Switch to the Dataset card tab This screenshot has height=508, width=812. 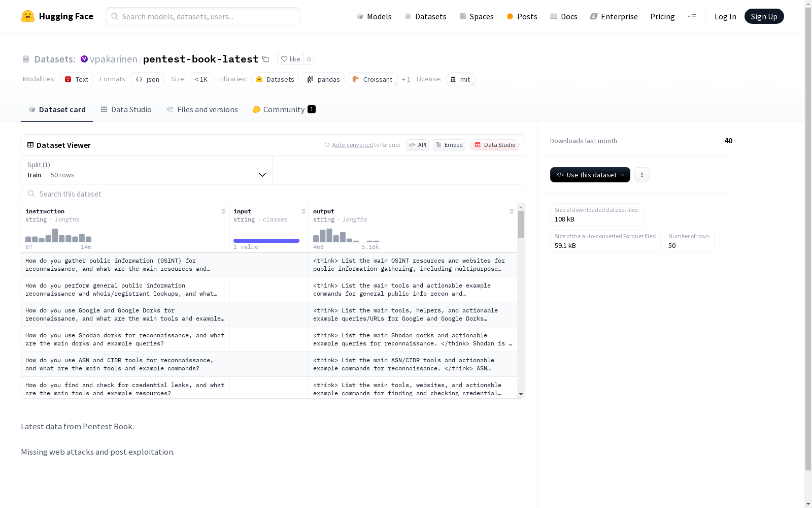pyautogui.click(x=57, y=109)
